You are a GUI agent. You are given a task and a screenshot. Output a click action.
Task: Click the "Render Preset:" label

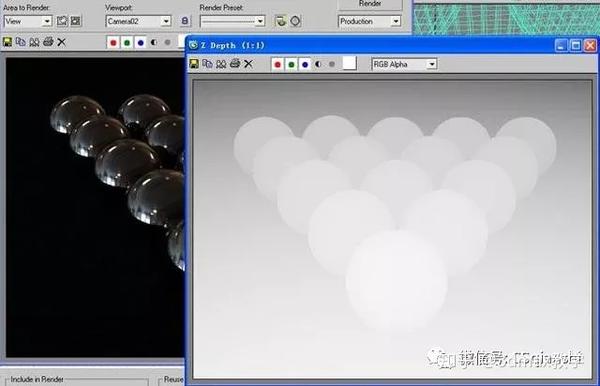tap(221, 7)
